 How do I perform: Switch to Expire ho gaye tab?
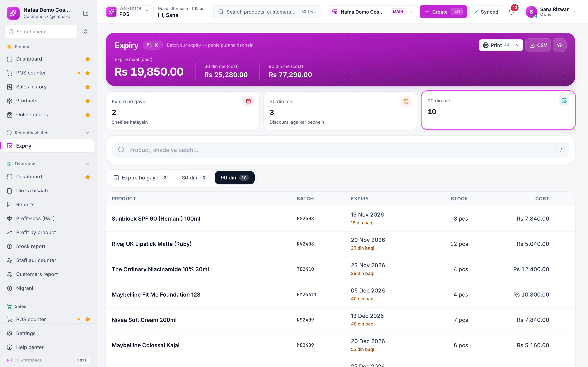(140, 178)
